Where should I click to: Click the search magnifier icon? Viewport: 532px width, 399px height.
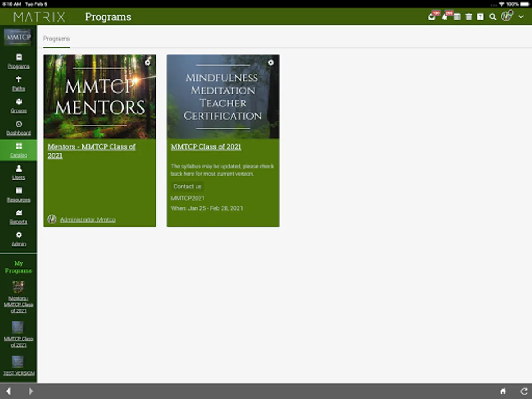coord(493,17)
